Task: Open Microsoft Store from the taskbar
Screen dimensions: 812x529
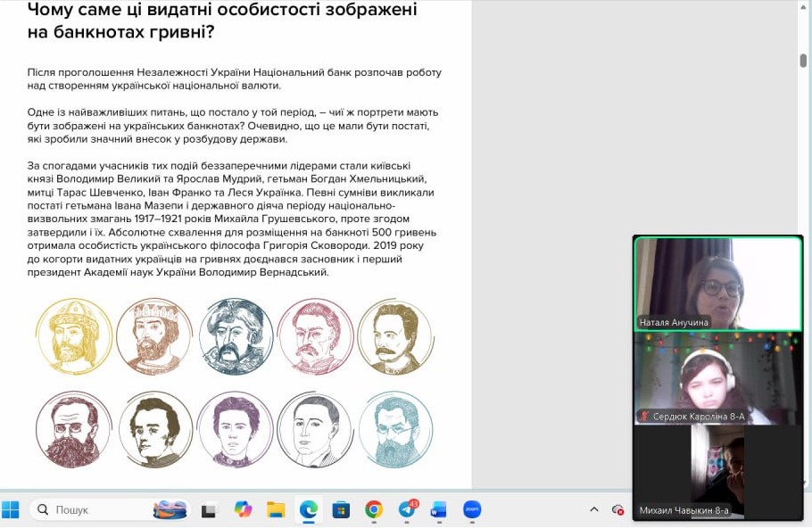Action: click(341, 509)
